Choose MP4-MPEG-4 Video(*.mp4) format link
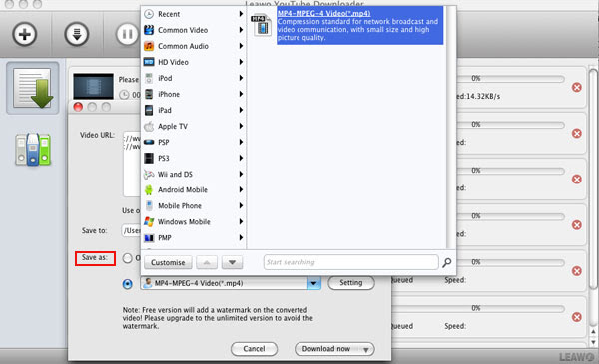 [x=323, y=13]
